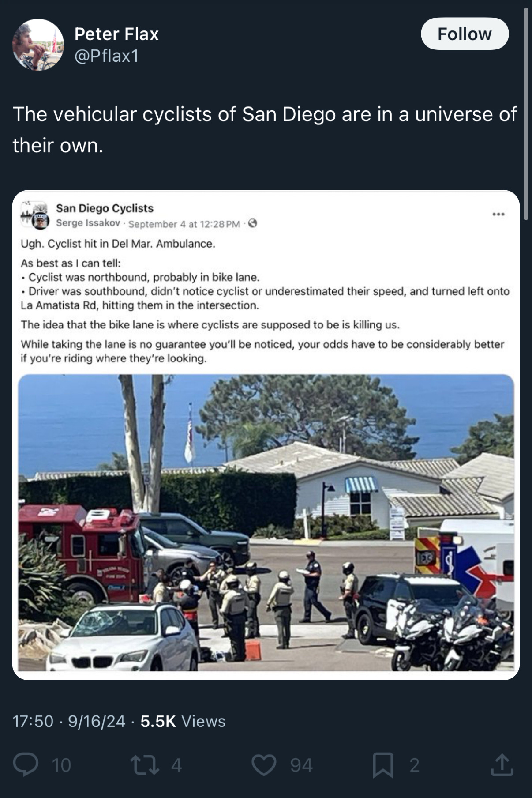The width and height of the screenshot is (532, 798).
Task: Click the globe public visibility icon
Action: coord(253,223)
